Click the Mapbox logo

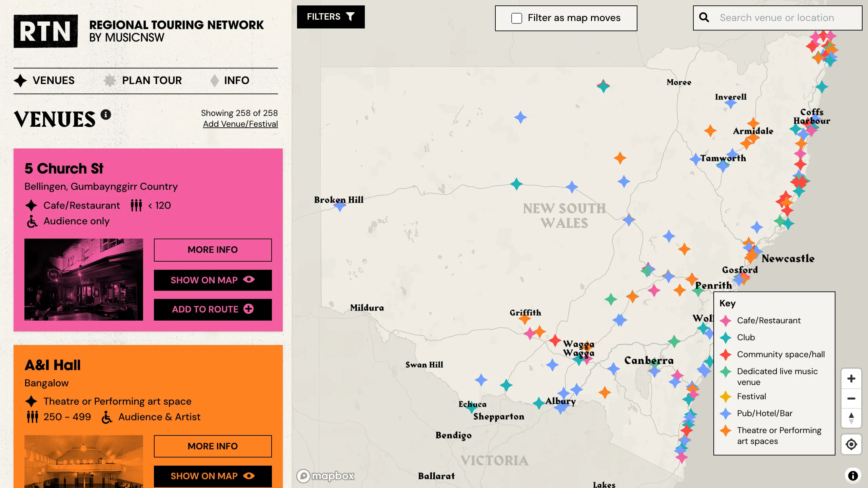[325, 476]
